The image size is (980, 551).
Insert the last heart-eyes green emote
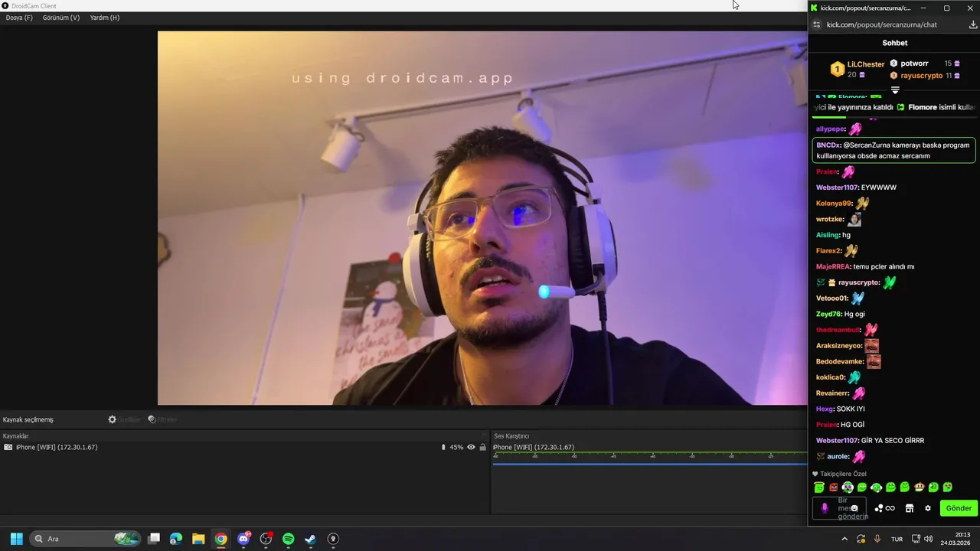point(948,487)
